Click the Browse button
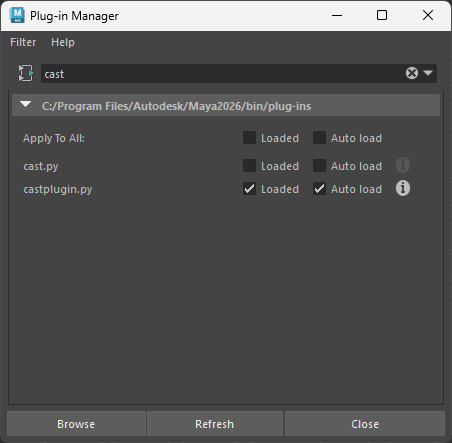The image size is (452, 443). tap(76, 424)
